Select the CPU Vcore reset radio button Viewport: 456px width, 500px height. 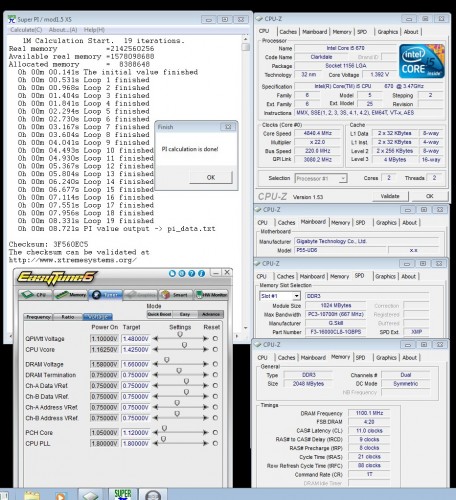(x=215, y=349)
